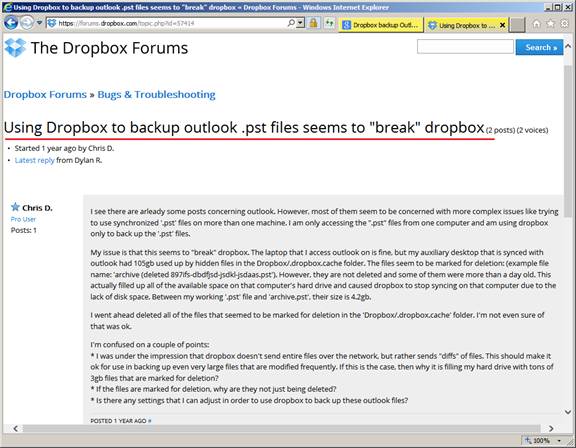Click the browser Forward arrow button
The width and height of the screenshot is (576, 448).
pyautogui.click(x=27, y=23)
